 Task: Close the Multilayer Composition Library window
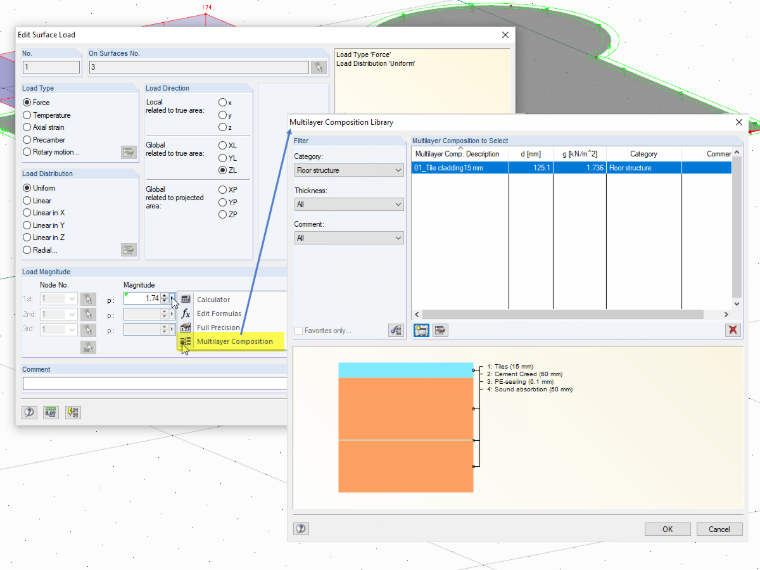click(x=739, y=122)
